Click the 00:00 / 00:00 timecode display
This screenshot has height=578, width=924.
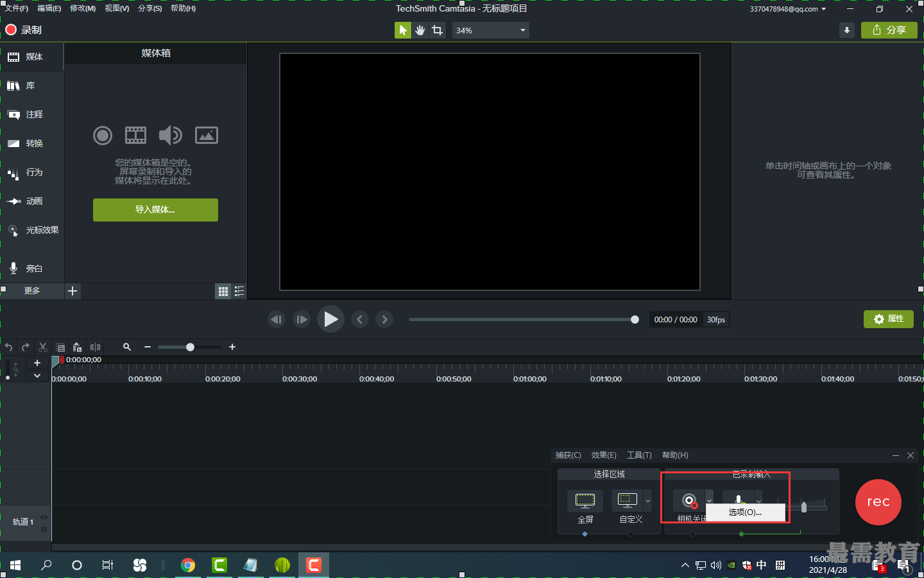[676, 320]
